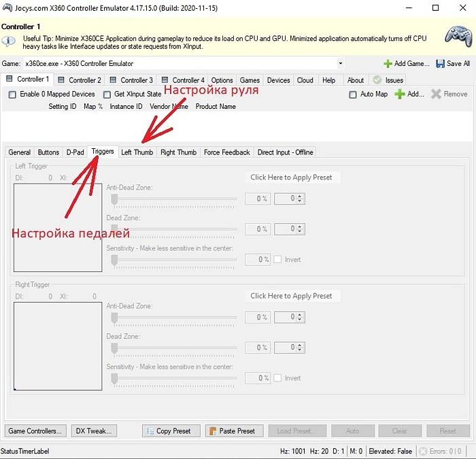
Task: Click the Game Controllers... button
Action: (x=35, y=431)
